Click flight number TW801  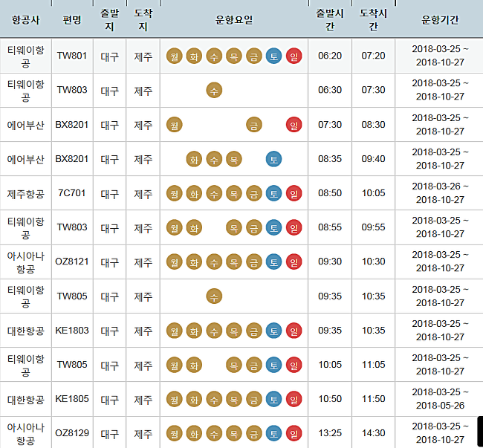point(72,56)
